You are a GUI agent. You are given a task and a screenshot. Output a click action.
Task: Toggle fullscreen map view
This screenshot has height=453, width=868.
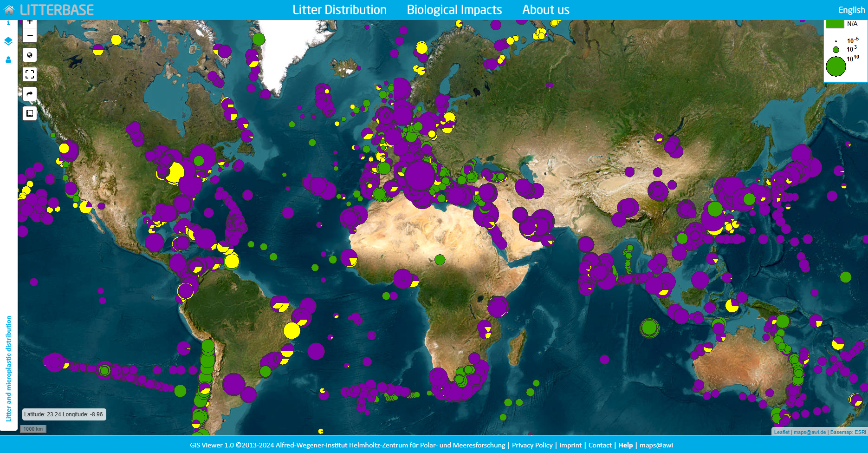[x=30, y=74]
